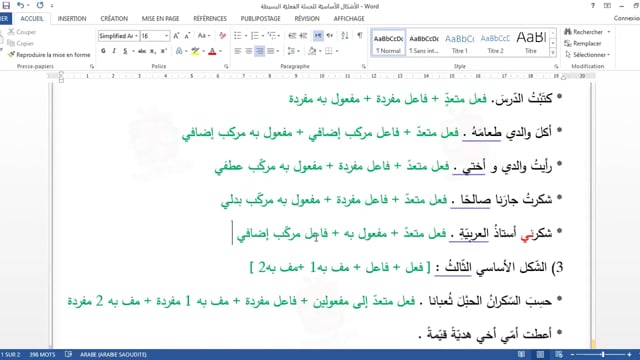Click the text highlight color icon
The height and width of the screenshot is (360, 640).
(195, 51)
